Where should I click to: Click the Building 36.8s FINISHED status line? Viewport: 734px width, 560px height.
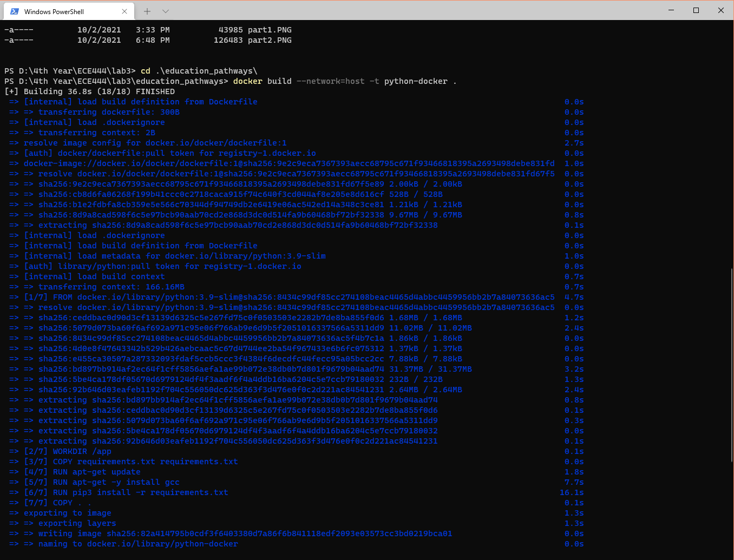89,91
